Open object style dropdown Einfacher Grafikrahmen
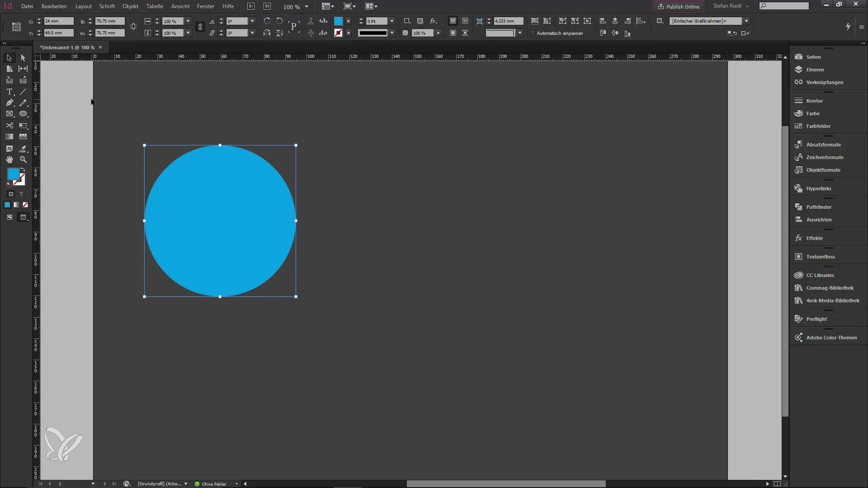This screenshot has height=488, width=868. point(746,21)
